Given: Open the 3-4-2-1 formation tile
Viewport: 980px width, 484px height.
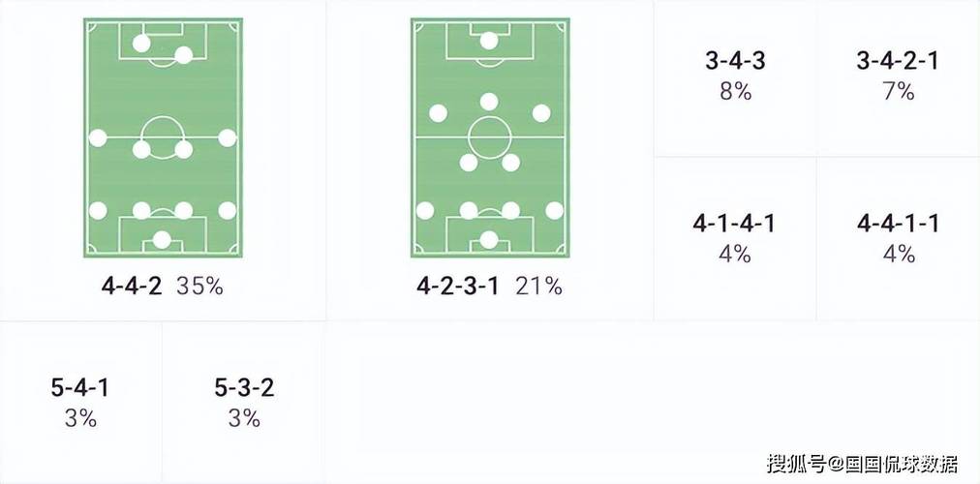Looking at the screenshot, I should coord(898,78).
